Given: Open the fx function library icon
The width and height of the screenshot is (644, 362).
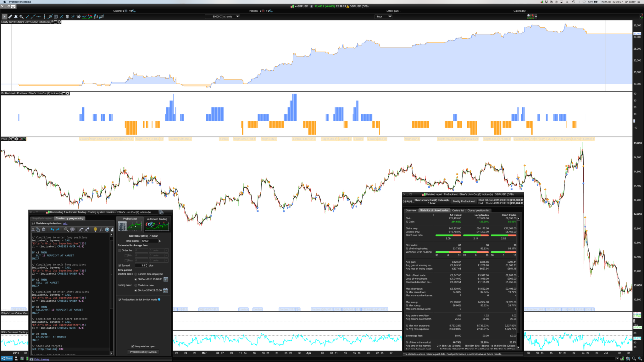Looking at the screenshot, I should coord(101,230).
